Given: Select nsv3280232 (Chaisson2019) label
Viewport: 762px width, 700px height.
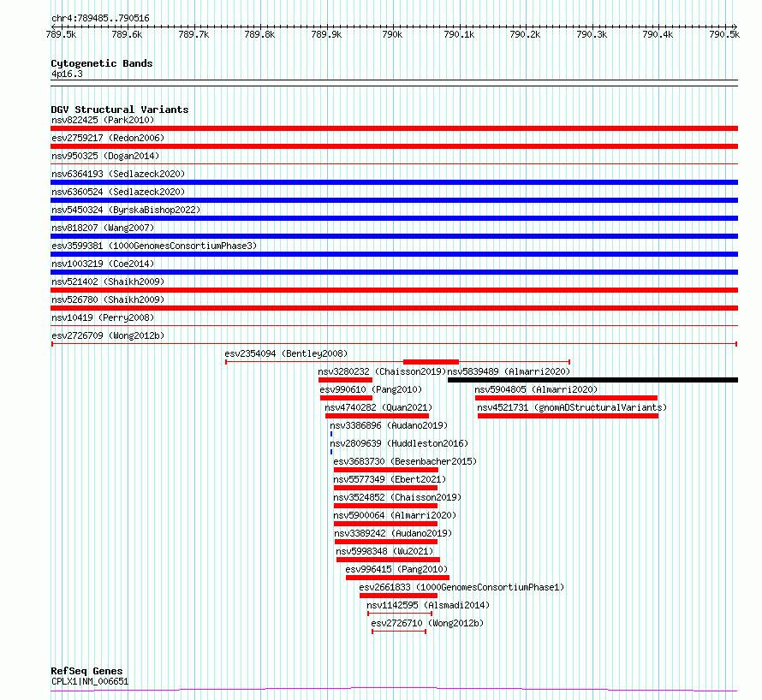Looking at the screenshot, I should click(382, 371).
